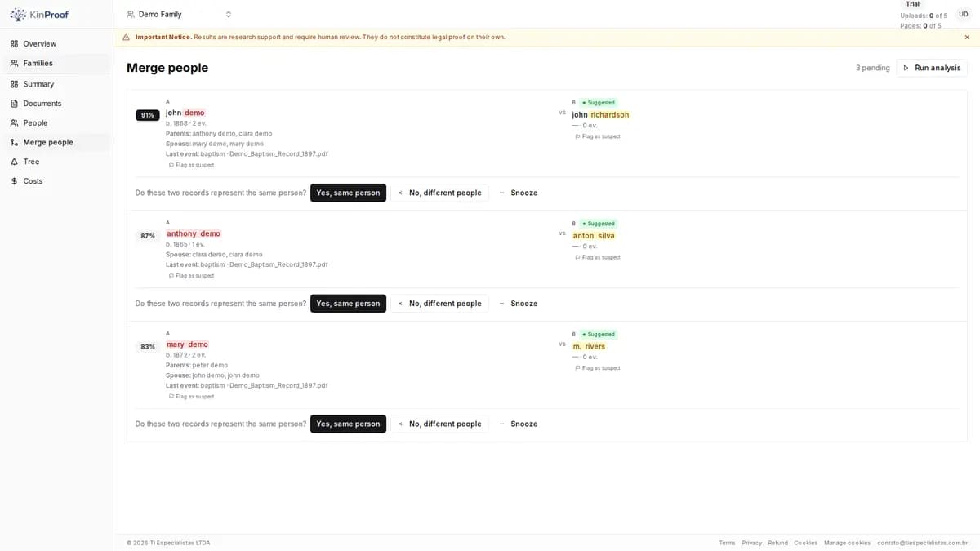Screen dimensions: 980x551
Task: Click Suggested badge beside john richardson
Action: (x=599, y=103)
